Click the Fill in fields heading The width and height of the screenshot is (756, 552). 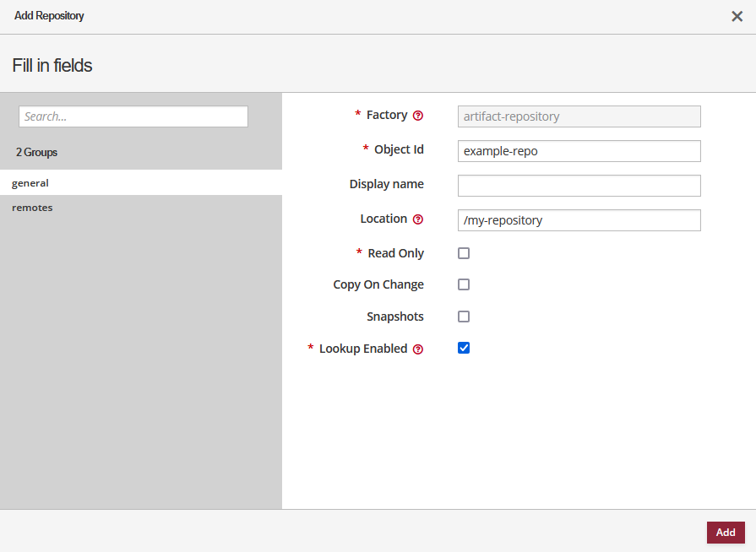click(x=52, y=64)
